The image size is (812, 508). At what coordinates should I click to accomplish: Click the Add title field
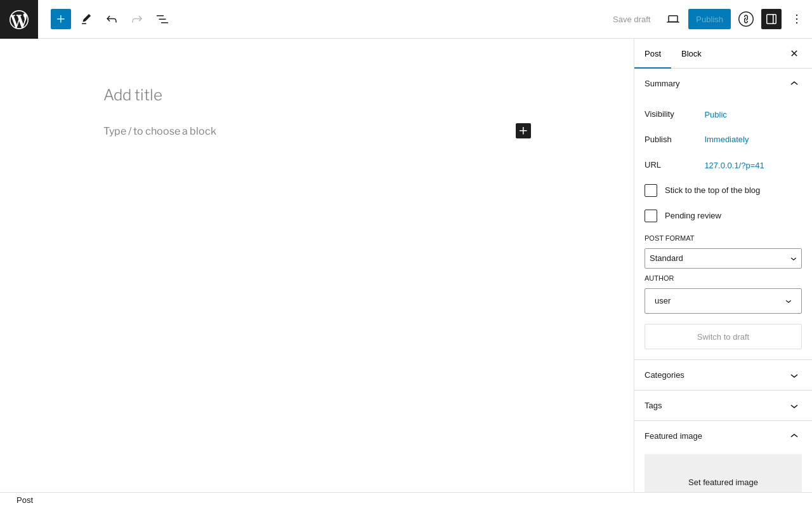(317, 95)
